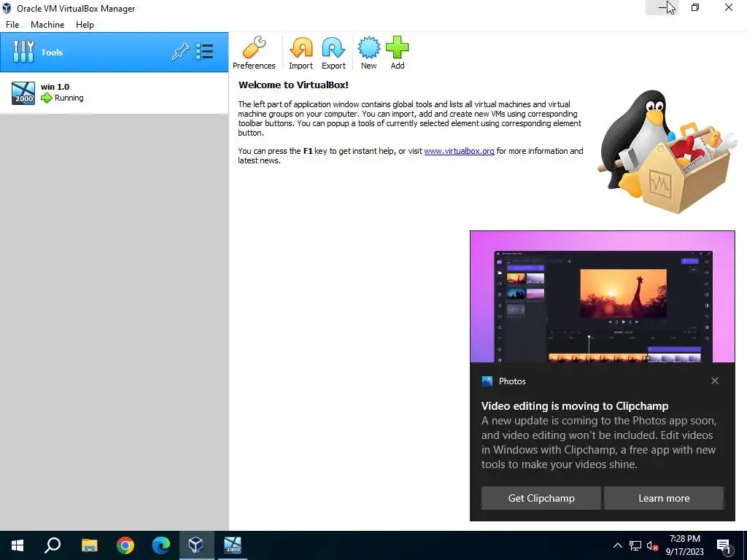Launch Google Chrome from taskbar
The width and height of the screenshot is (747, 560).
125,545
